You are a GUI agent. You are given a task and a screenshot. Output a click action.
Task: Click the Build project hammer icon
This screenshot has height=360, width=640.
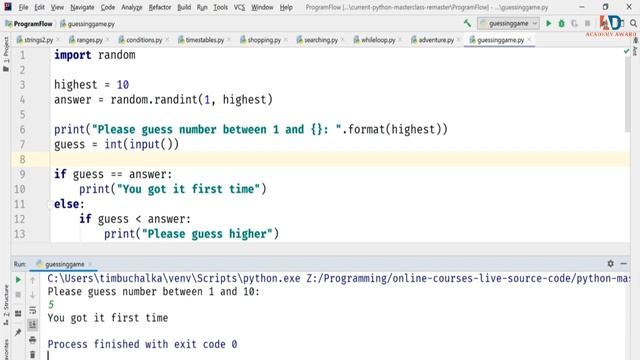coord(467,24)
